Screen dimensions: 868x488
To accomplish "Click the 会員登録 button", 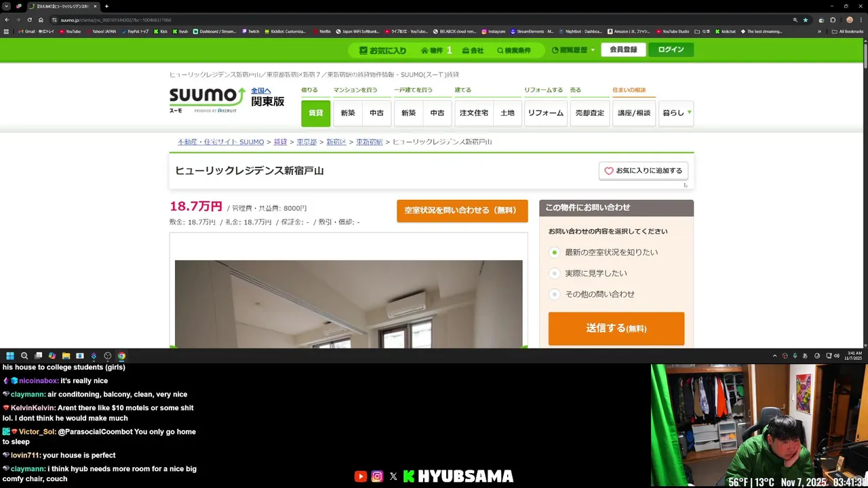I will 623,49.
